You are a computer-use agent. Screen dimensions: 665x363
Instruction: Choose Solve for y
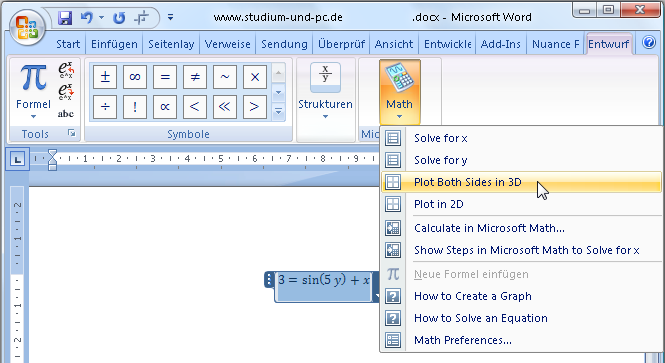[521, 160]
